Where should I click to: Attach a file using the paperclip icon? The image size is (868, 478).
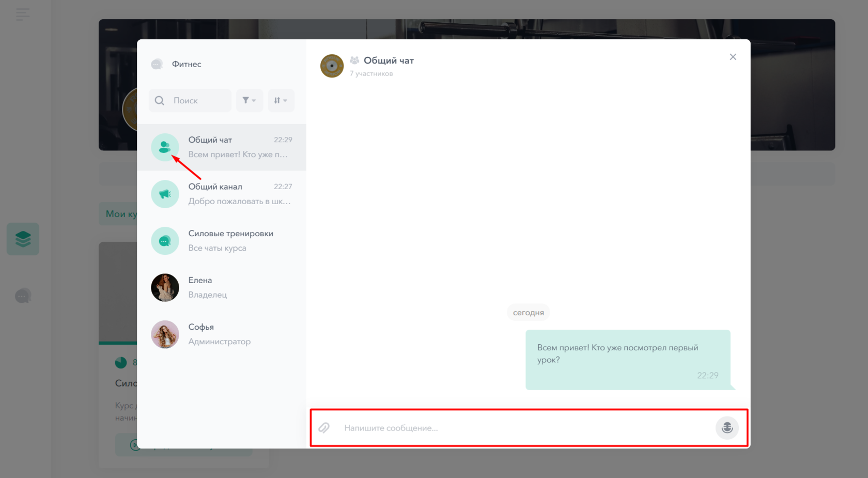(x=324, y=428)
